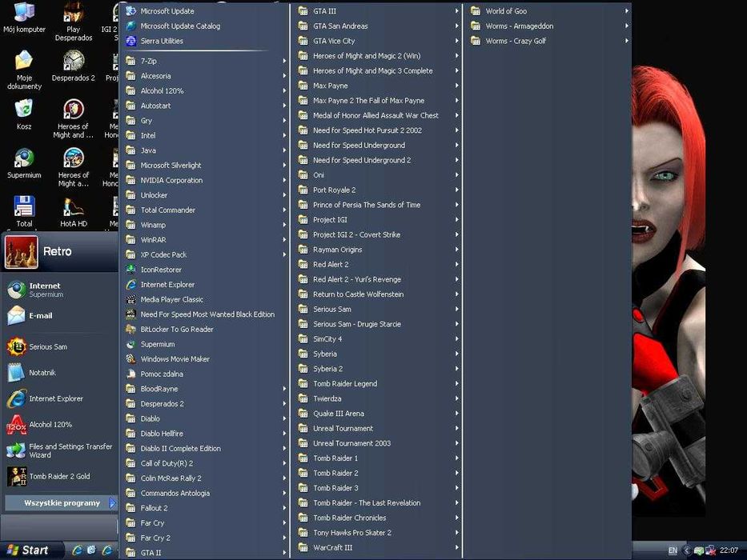The image size is (747, 560).
Task: Open Tomb Raider Legend folder
Action: point(378,384)
